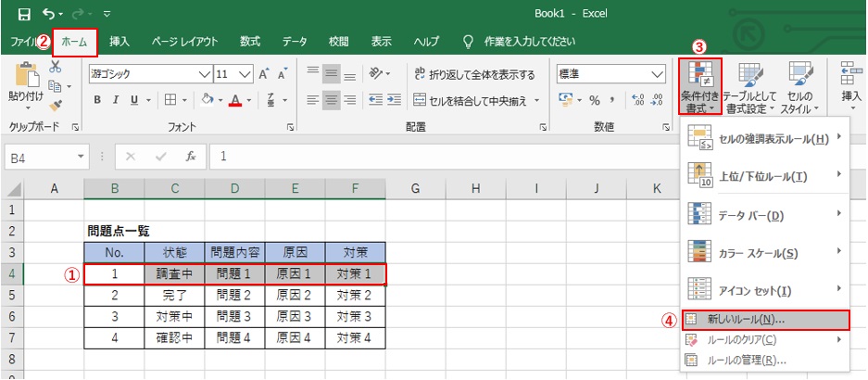Toggle middle vertical alignment

(x=331, y=73)
